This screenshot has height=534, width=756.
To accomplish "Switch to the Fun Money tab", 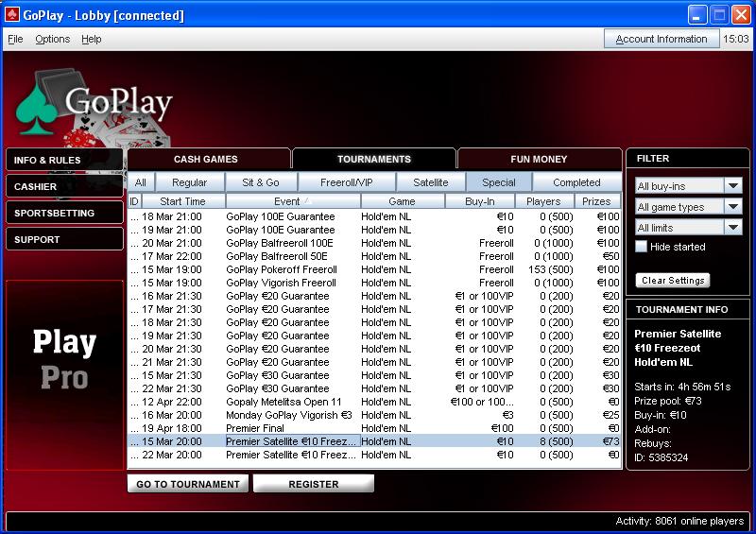I will (539, 159).
